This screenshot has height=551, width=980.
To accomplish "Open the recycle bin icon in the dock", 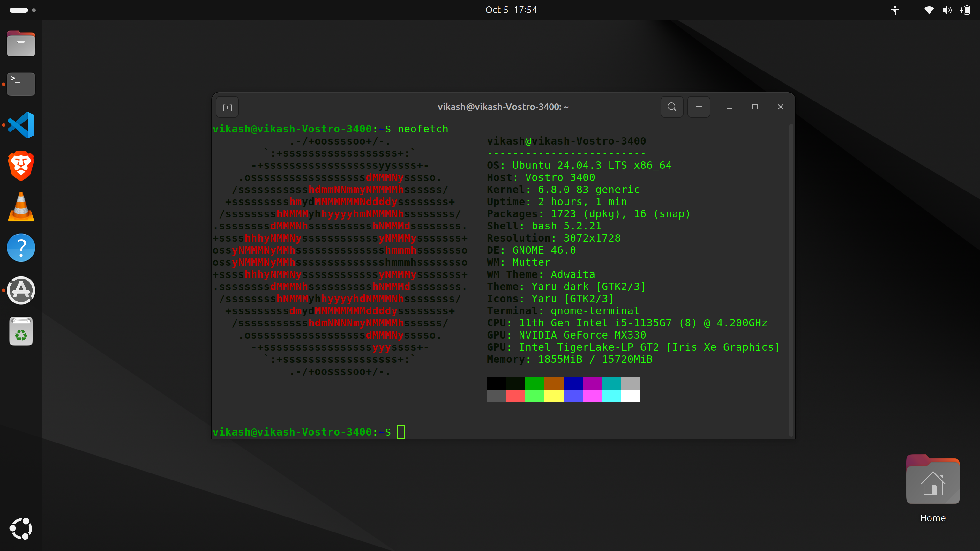I will (20, 331).
